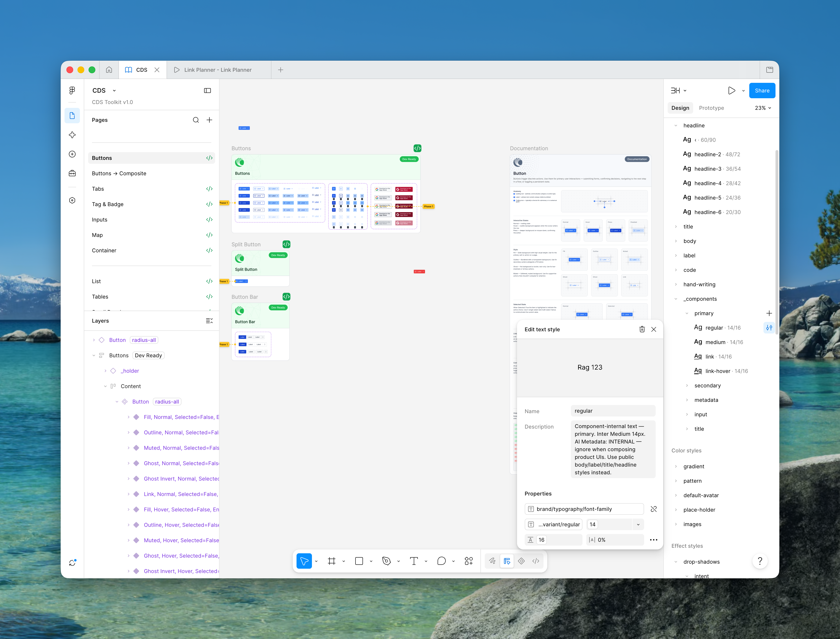Screen dimensions: 840x639
Task: Select the headline-3 text style
Action: (711, 169)
